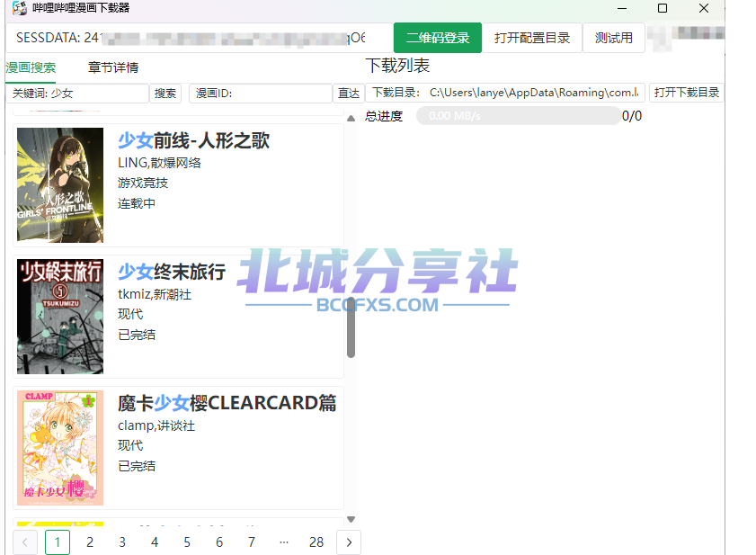756x555 pixels.
Task: Open 魔卡少女樱CLEARCARD篇 cover thumbnail
Action: (x=60, y=448)
